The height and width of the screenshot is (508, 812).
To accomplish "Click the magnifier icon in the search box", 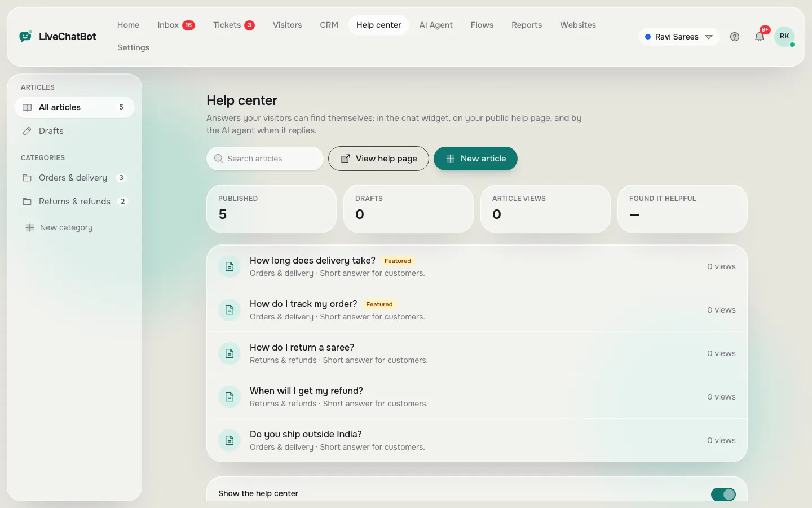I will (x=219, y=159).
